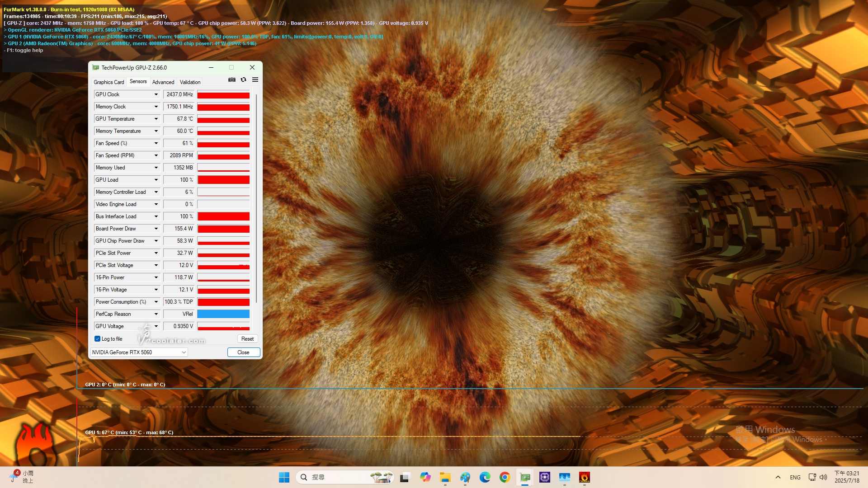Open the weather widget on the taskbar
The width and height of the screenshot is (868, 488).
21,477
